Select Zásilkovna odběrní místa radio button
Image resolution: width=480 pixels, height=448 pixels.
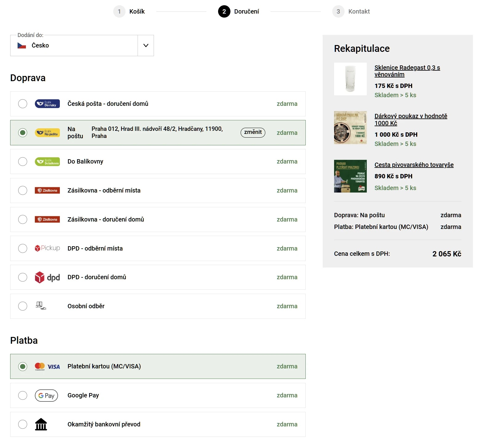tap(23, 190)
